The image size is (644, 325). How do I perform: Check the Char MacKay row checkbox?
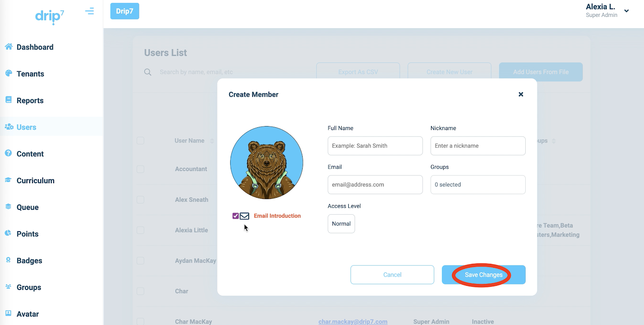pos(140,321)
